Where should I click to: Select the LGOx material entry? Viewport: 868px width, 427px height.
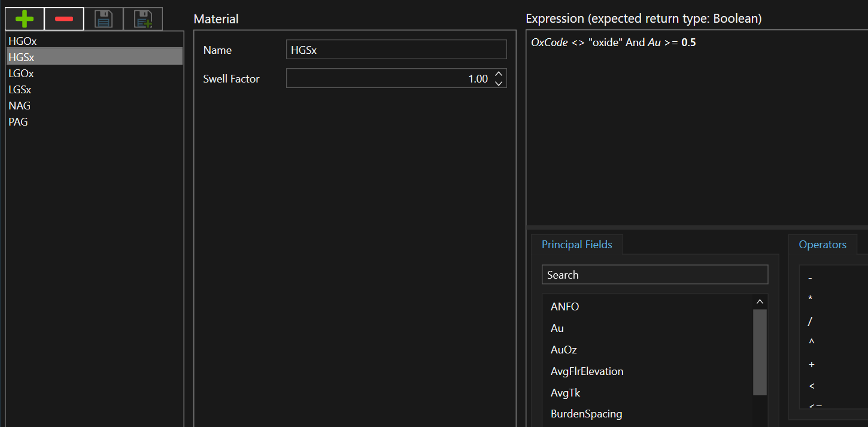point(21,74)
